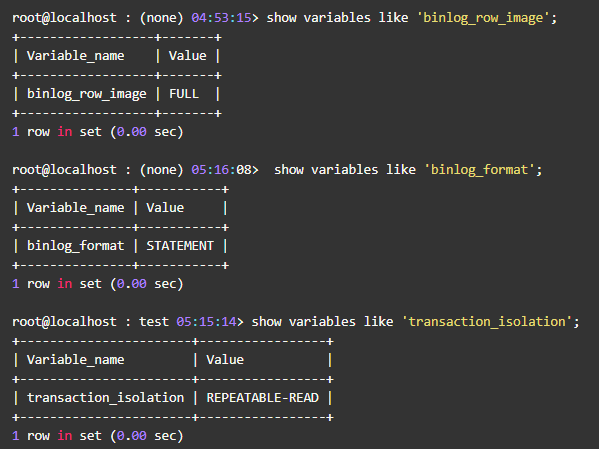Click the transaction_isolation cell in third table
The image size is (599, 449).
105,398
